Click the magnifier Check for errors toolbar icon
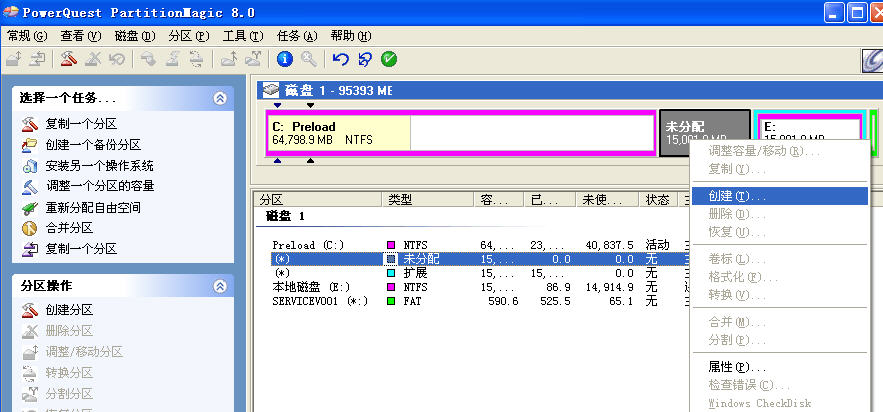The height and width of the screenshot is (412, 883). point(309,59)
